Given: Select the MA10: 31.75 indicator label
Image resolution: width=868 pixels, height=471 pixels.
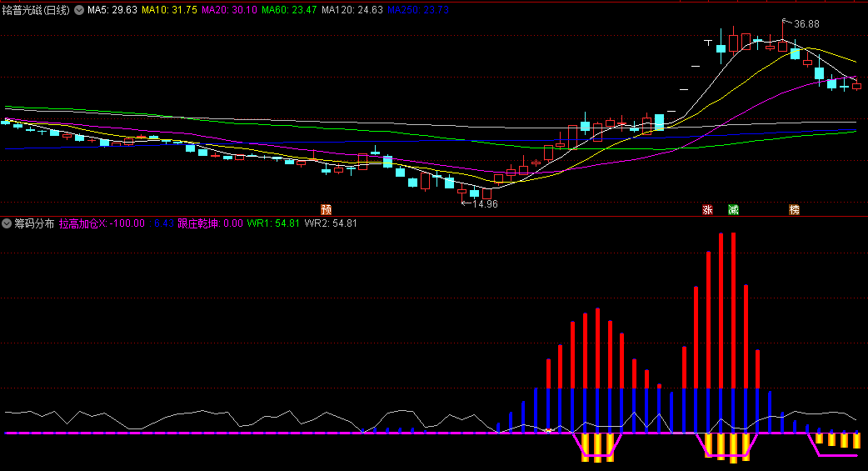Looking at the screenshot, I should (169, 10).
